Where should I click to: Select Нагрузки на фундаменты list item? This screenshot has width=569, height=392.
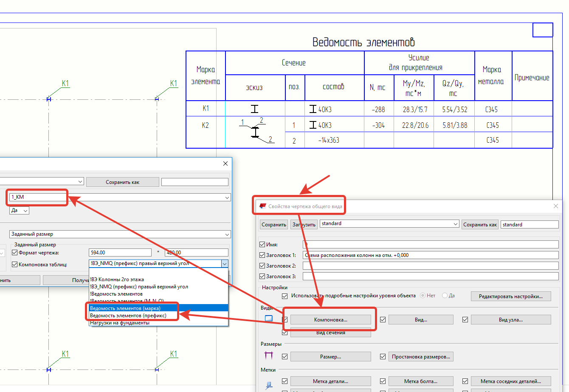pyautogui.click(x=119, y=323)
